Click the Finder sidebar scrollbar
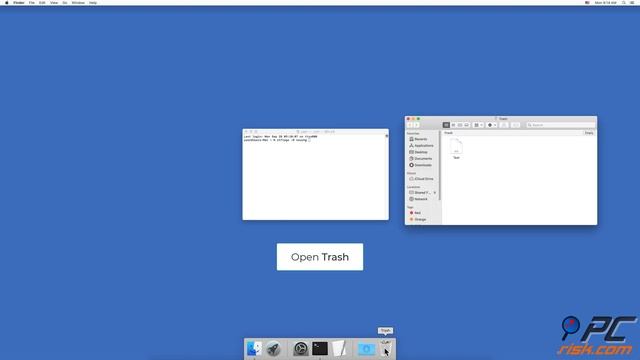The height and width of the screenshot is (360, 640). [x=440, y=165]
